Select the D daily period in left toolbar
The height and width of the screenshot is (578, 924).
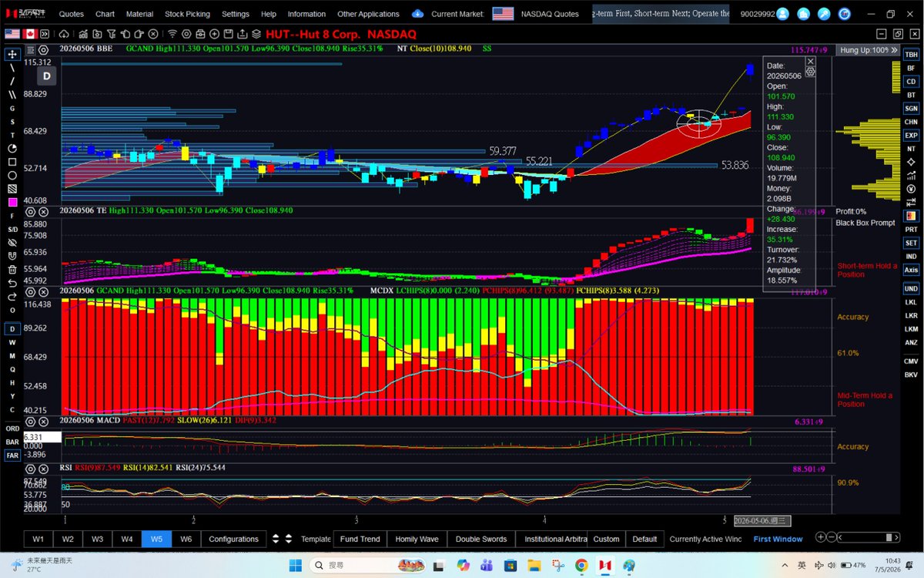(12, 328)
